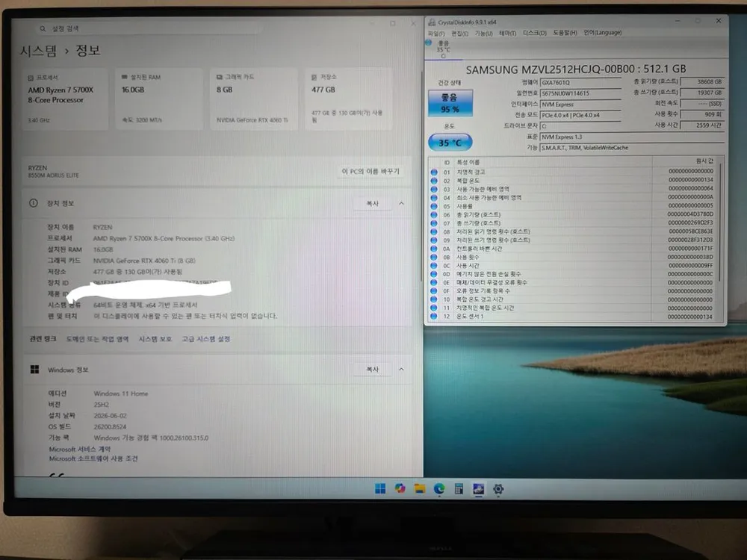Click the 이 PC의 이름 바꾸기 button

pyautogui.click(x=371, y=172)
